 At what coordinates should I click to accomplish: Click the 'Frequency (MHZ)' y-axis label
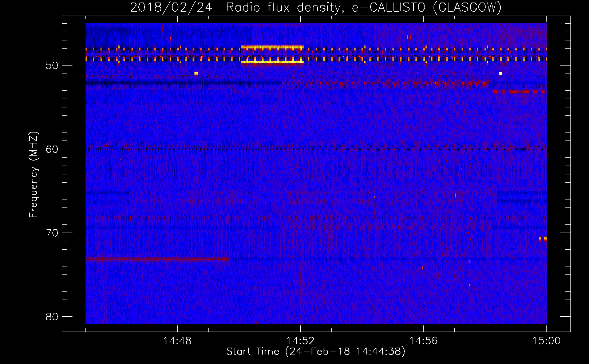coord(33,174)
